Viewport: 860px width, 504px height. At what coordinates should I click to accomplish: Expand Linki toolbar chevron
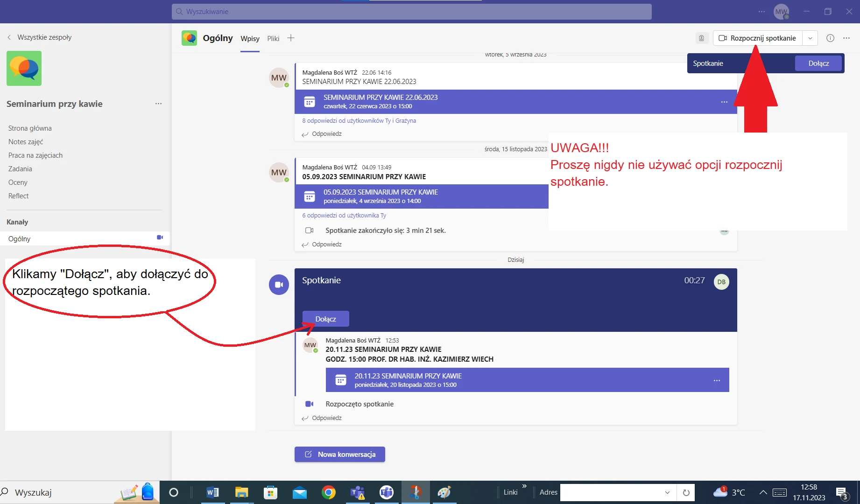524,486
